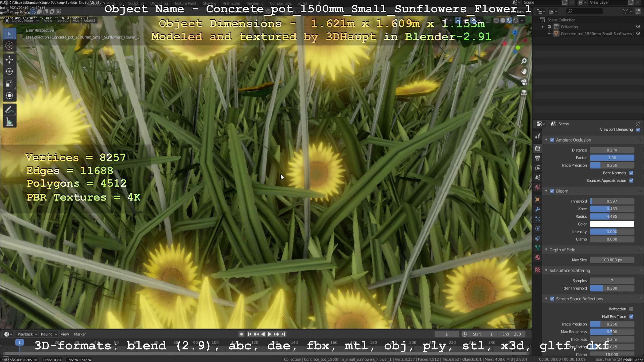Screen dimensions: 644x362
Task: Open viewport shading options dropdown arrow
Action: coord(522,20)
